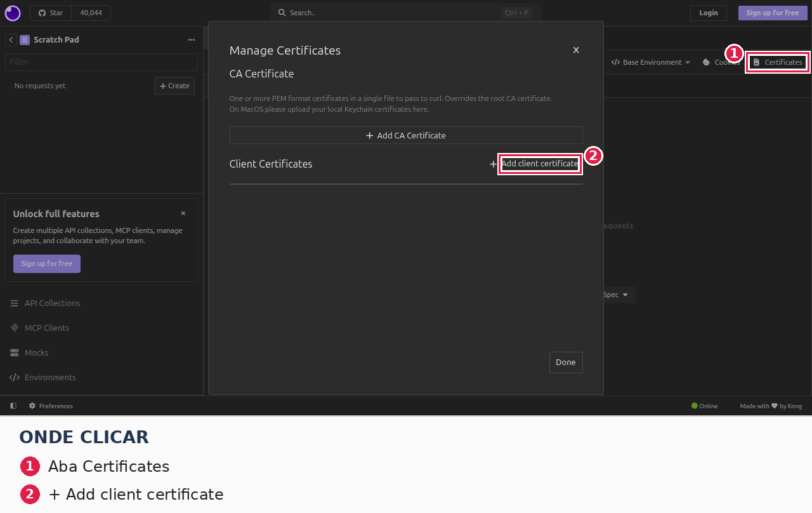This screenshot has width=812, height=513.
Task: Click the CA Certificate heading text
Action: 261,74
